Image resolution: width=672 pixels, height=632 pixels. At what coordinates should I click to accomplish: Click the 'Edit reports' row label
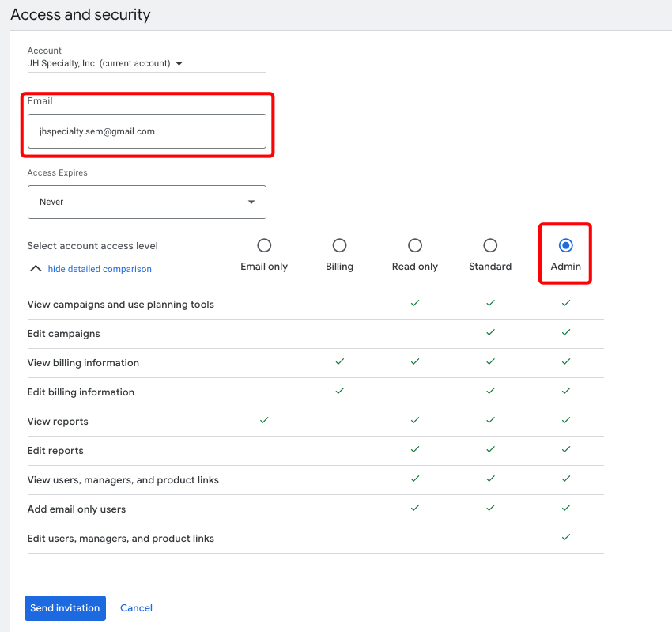tap(55, 451)
